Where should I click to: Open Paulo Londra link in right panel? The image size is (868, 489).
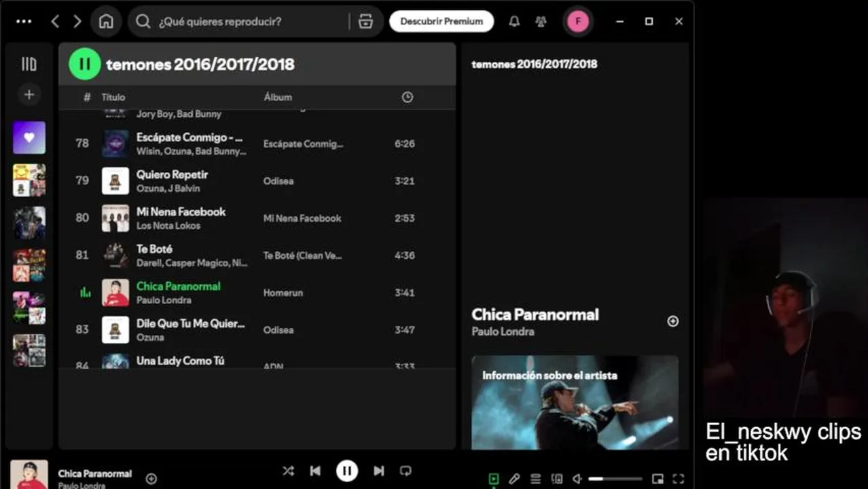(x=503, y=331)
